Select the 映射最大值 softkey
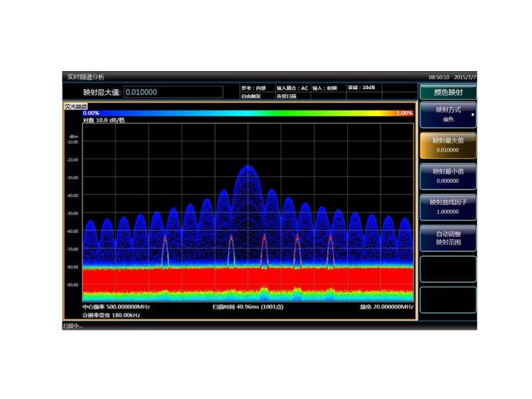The image size is (532, 399). coord(448,145)
